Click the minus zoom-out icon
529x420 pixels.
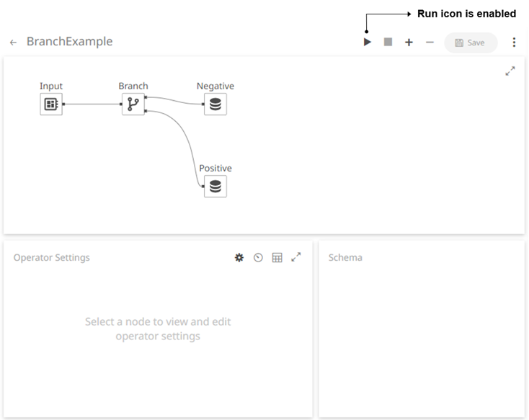430,43
